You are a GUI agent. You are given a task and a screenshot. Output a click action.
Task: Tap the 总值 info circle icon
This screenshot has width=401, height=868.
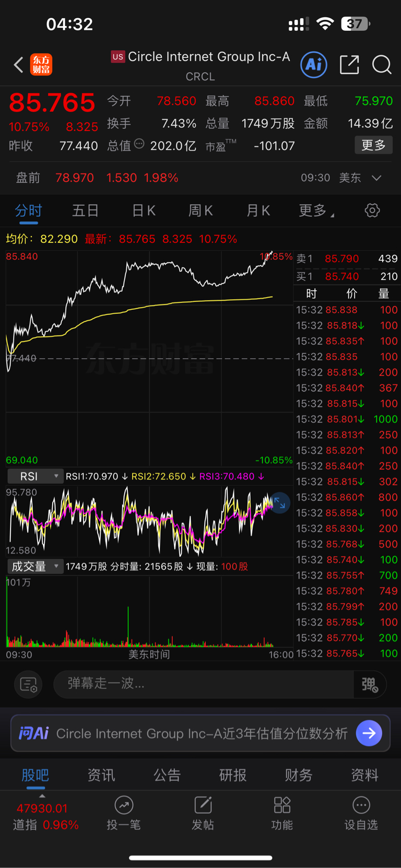click(139, 144)
